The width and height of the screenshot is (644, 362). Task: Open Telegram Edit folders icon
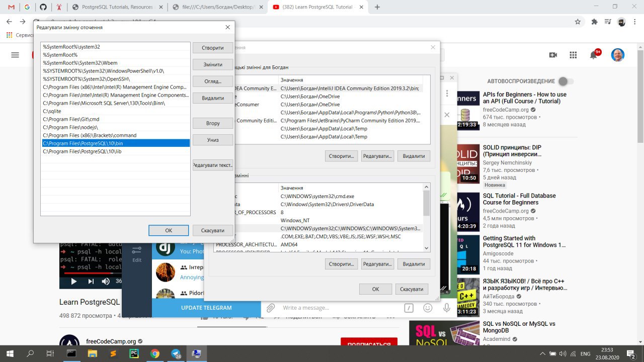pos(137,254)
